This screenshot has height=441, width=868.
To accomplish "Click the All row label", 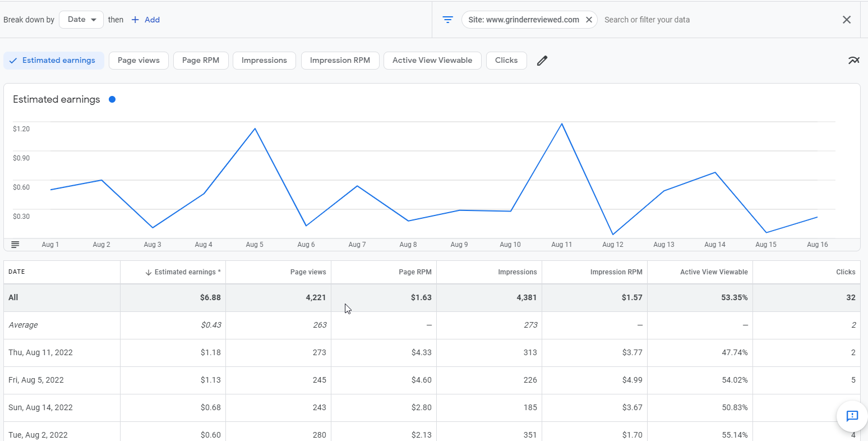I will coord(13,297).
